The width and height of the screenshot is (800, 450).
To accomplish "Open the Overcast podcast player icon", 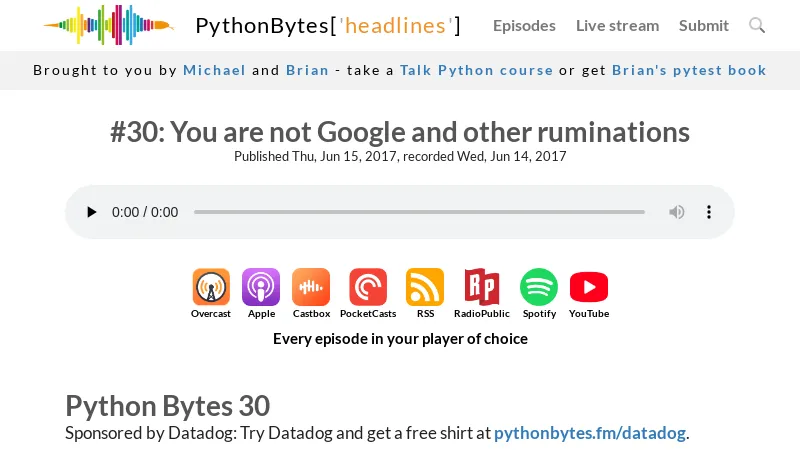I will (x=211, y=288).
